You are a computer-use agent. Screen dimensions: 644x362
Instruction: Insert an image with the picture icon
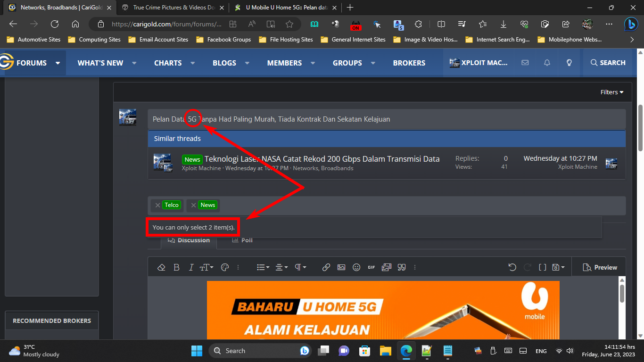(x=341, y=267)
